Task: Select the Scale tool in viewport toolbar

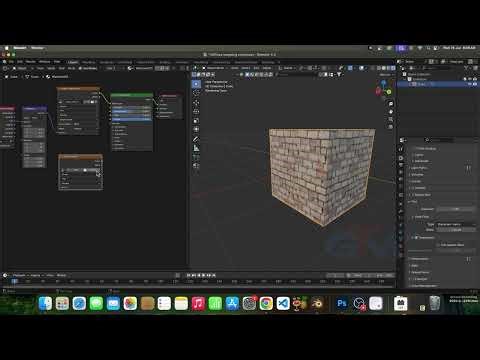Action: point(196,120)
